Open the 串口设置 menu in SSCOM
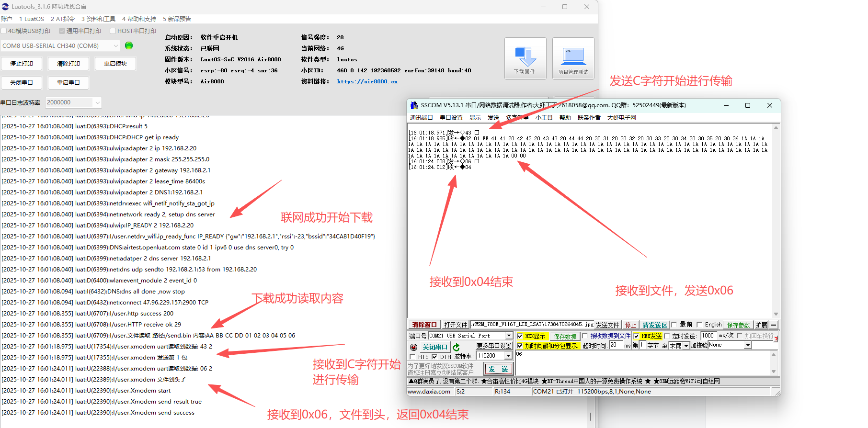 click(x=451, y=118)
